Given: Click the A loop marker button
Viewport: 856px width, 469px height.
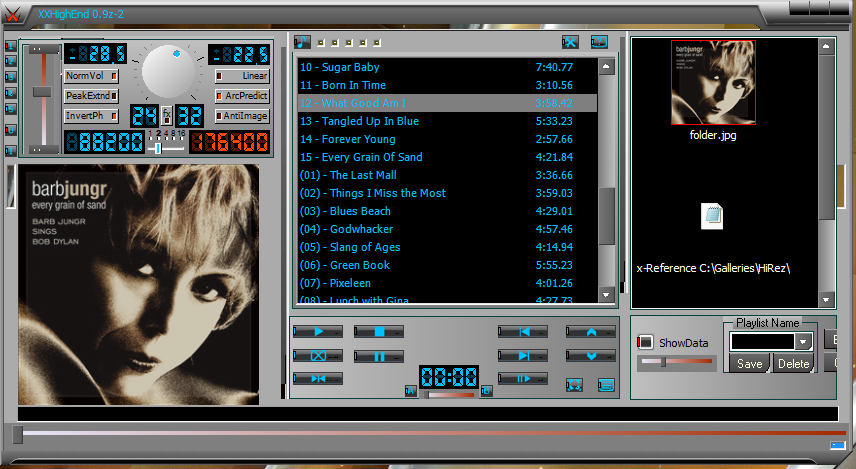Looking at the screenshot, I should 410,390.
